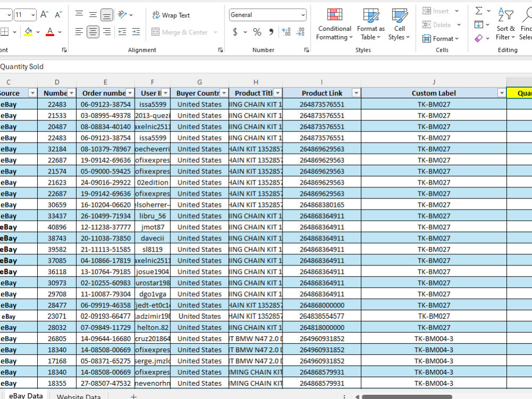Click Delete cells button

[437, 25]
